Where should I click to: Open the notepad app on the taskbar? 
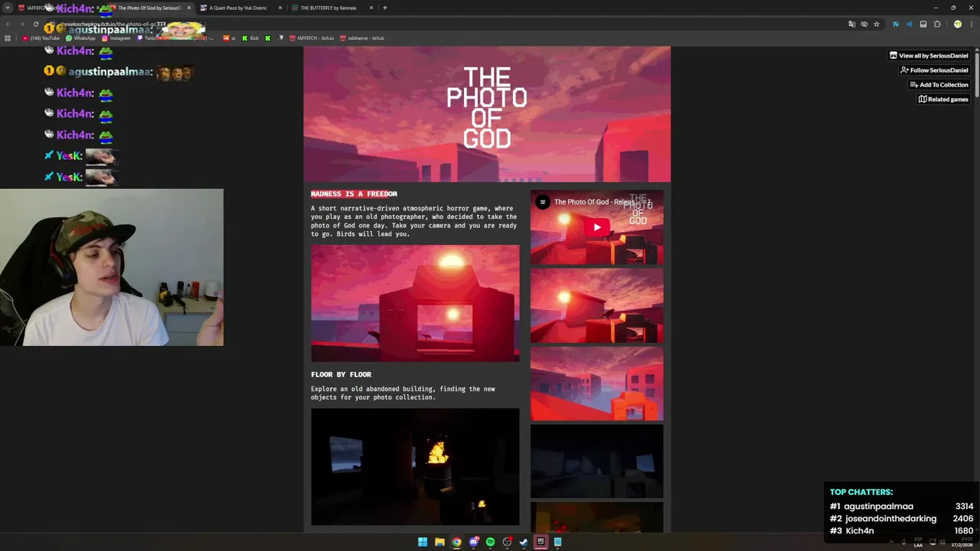coord(557,542)
